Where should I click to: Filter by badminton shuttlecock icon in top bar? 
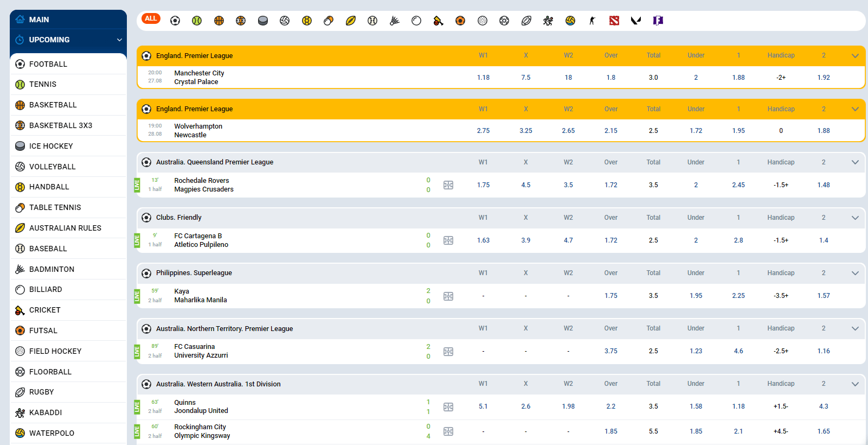tap(395, 21)
